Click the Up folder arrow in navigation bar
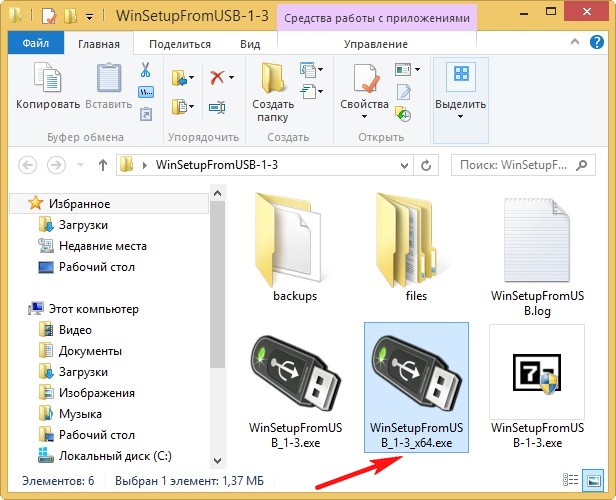616x500 pixels. tap(102, 164)
